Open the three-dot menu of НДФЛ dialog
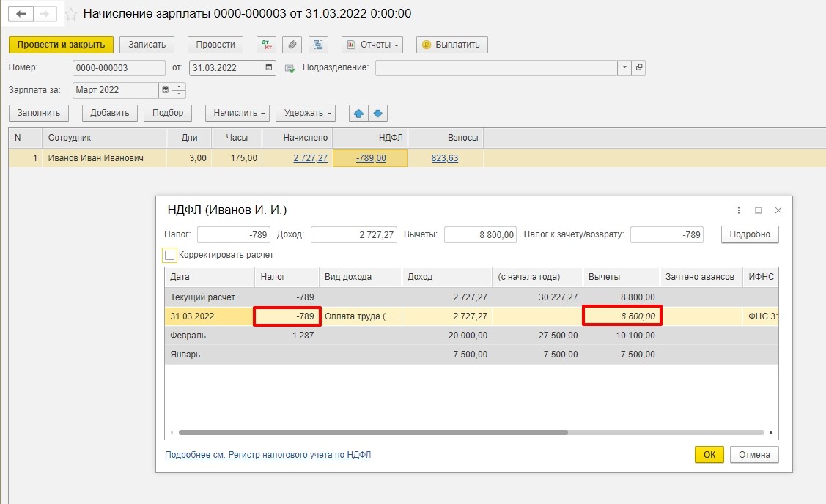This screenshot has width=826, height=504. coord(739,210)
